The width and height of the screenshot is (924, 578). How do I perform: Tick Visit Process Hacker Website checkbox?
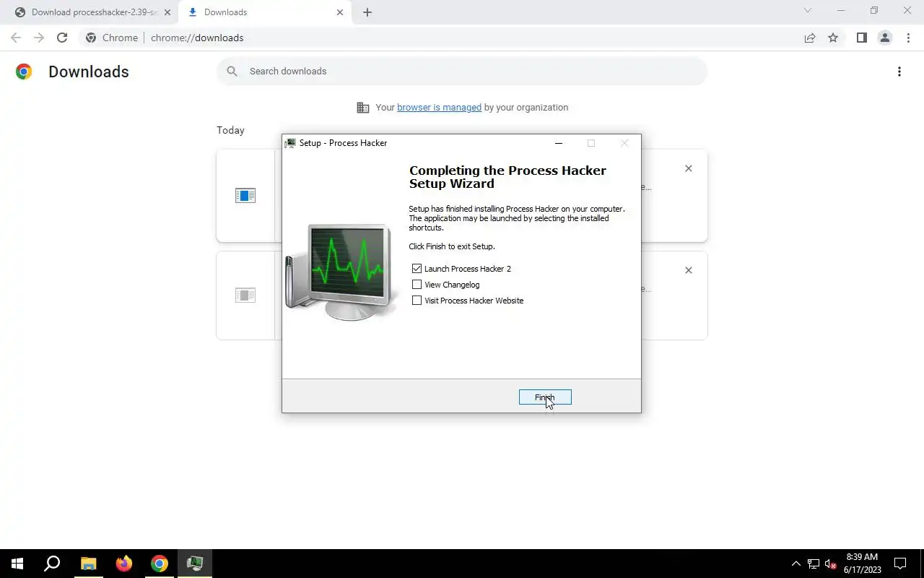[417, 301]
